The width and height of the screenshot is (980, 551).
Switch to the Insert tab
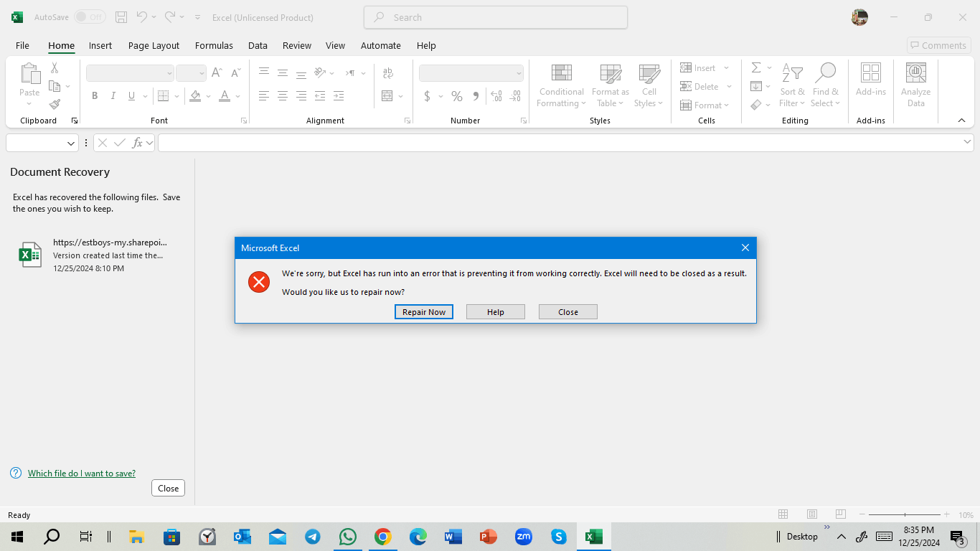100,45
